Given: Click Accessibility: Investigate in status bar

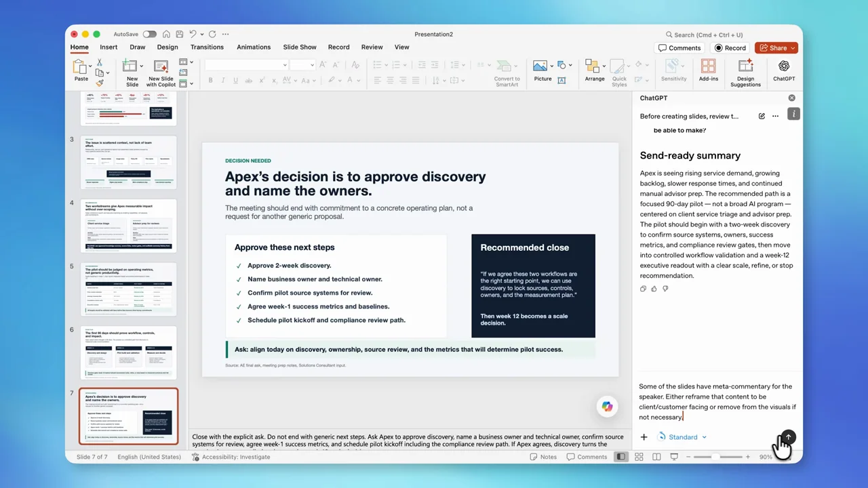Looking at the screenshot, I should click(x=231, y=457).
